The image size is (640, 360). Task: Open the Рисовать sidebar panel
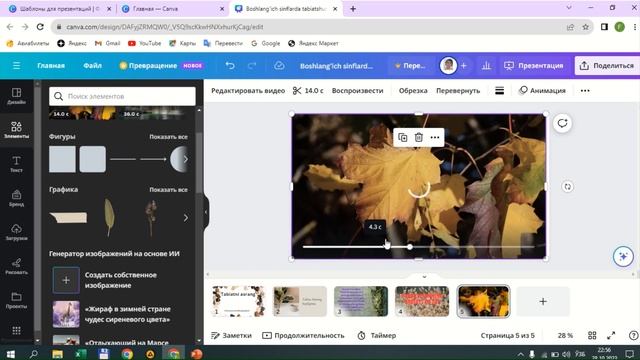(x=16, y=266)
